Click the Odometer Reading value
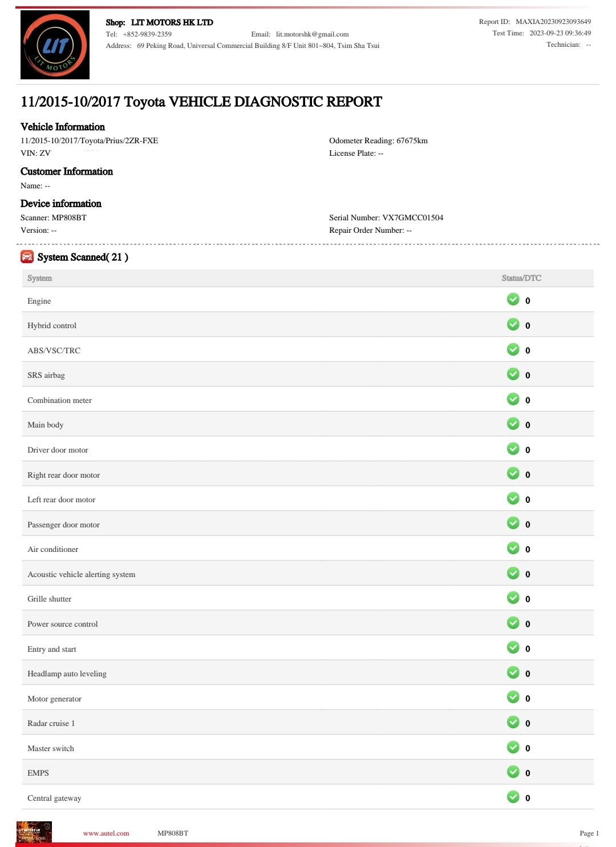This screenshot has height=847, width=616. pos(412,140)
